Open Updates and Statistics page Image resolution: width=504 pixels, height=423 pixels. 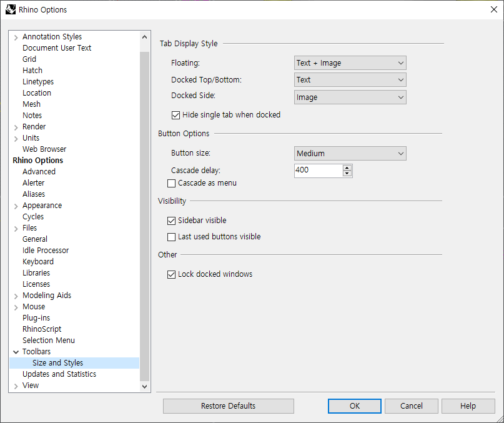point(59,374)
